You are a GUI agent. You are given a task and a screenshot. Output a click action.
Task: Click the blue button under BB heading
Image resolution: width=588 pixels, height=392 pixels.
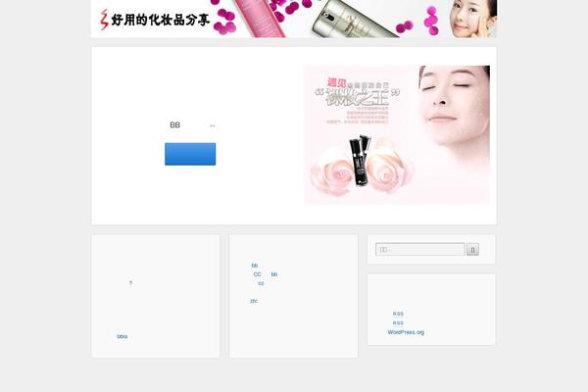[190, 154]
